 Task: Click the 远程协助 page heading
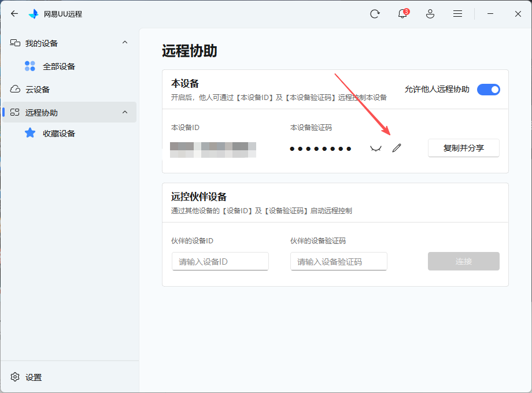click(189, 51)
